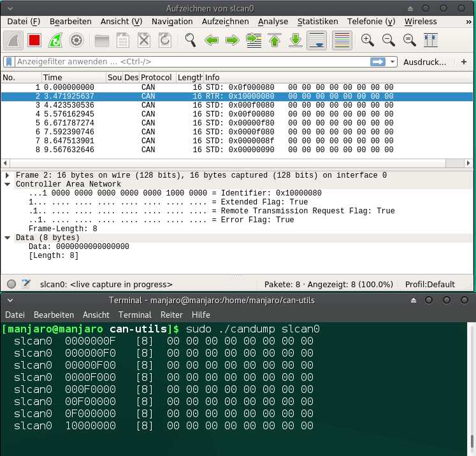Image resolution: width=476 pixels, height=456 pixels.
Task: Open Datei (F) menu in Wireshark
Action: [x=24, y=22]
